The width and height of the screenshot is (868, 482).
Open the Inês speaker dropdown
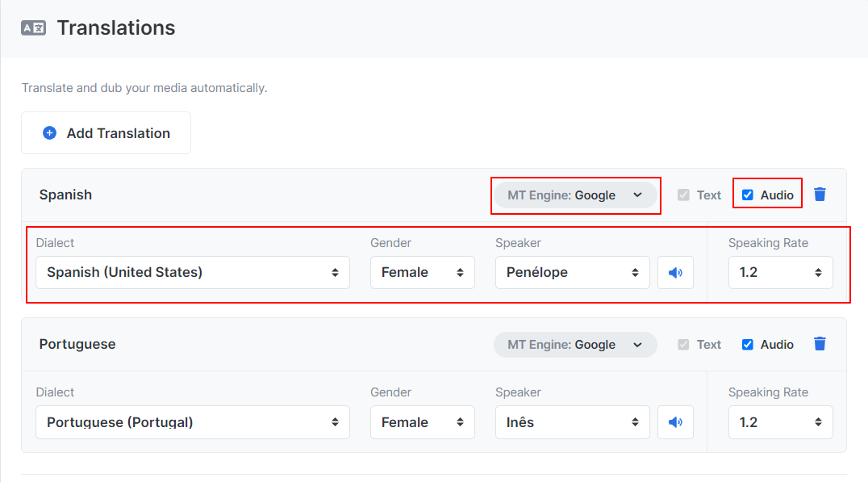(x=573, y=422)
